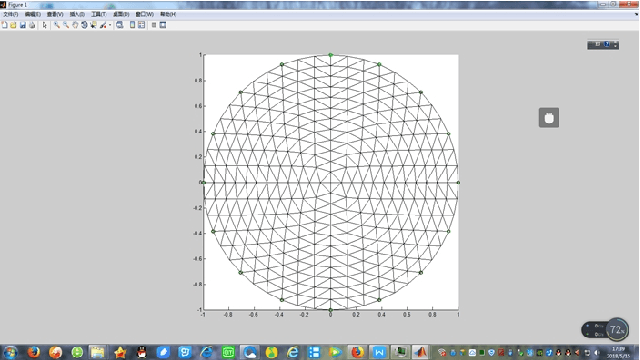Select the Zoom In magnifier tool

click(x=57, y=25)
